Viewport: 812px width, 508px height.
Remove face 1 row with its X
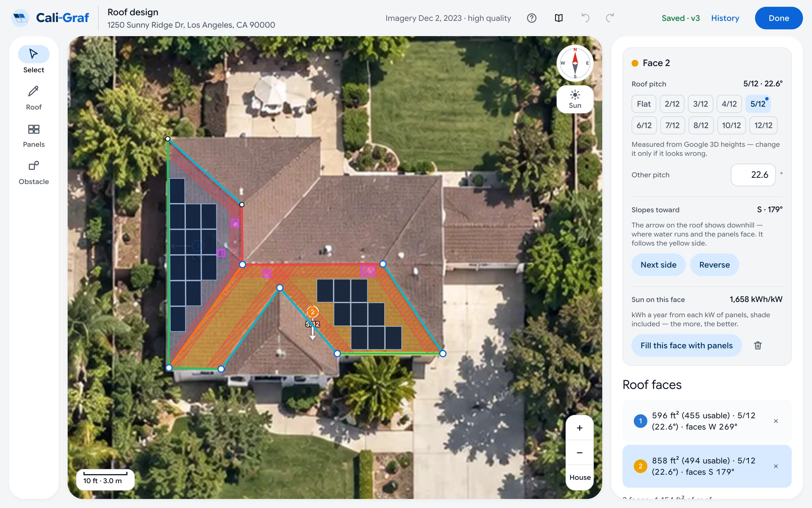(776, 421)
